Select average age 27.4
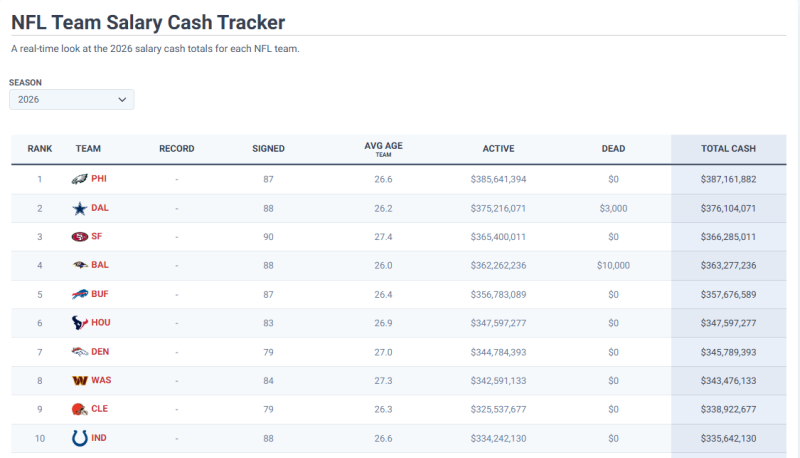800x458 pixels. [383, 237]
